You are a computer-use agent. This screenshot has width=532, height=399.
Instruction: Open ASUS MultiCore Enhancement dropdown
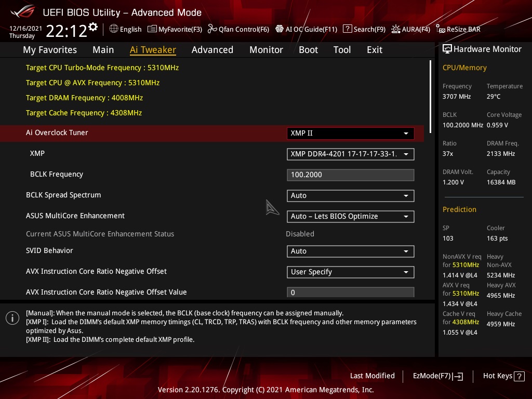tap(350, 217)
